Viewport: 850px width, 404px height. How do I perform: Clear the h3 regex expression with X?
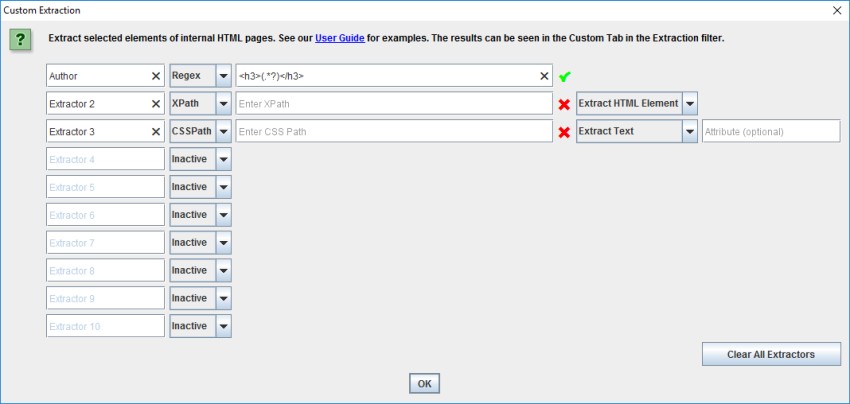click(544, 76)
